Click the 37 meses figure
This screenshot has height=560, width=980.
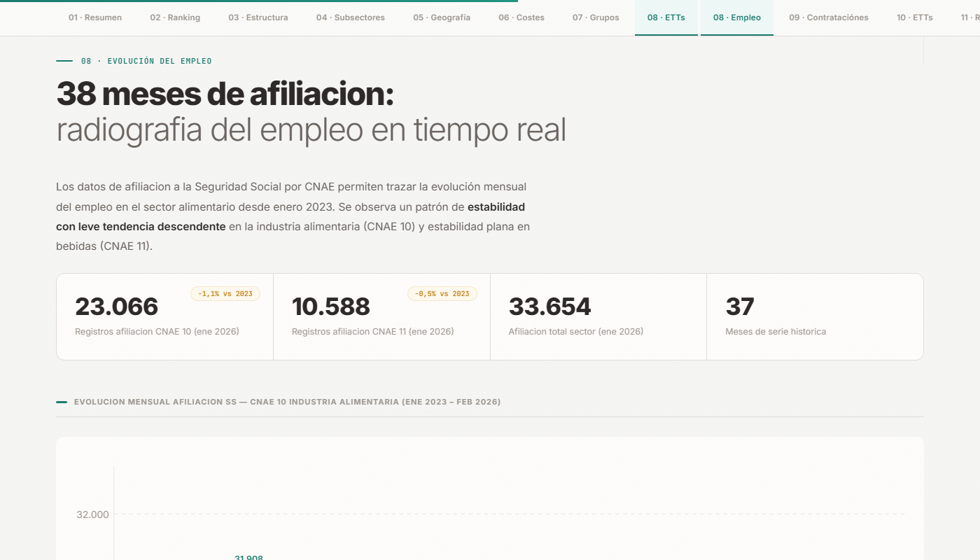740,307
